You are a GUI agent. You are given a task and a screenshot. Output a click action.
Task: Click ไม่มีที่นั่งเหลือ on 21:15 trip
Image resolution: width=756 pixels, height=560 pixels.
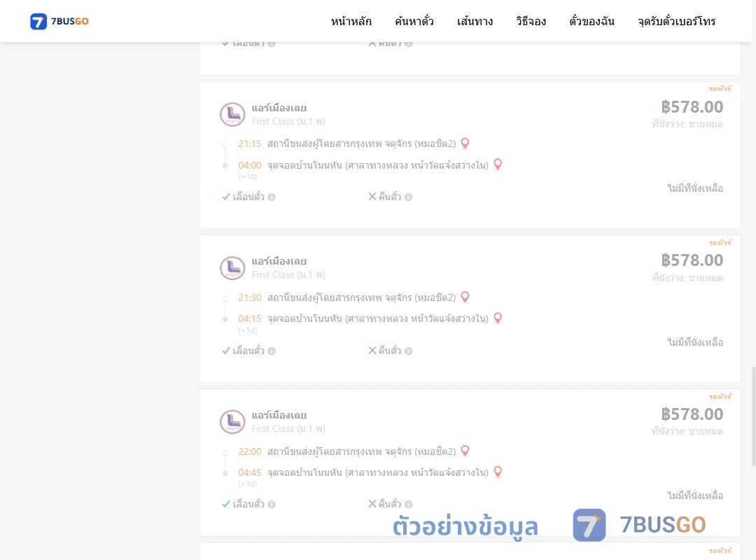tap(695, 188)
